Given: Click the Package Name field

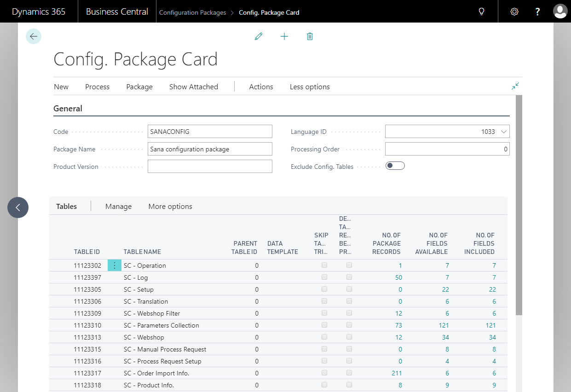Looking at the screenshot, I should pos(210,149).
